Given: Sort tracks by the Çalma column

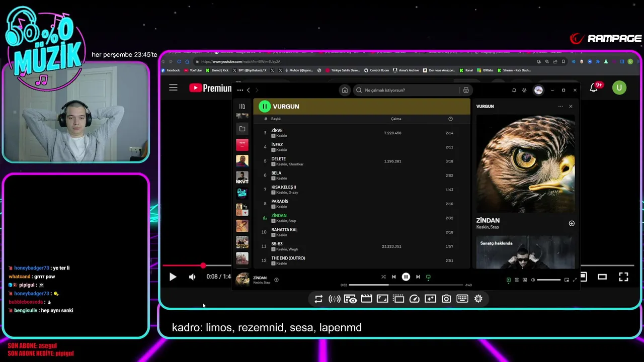Looking at the screenshot, I should tap(396, 119).
